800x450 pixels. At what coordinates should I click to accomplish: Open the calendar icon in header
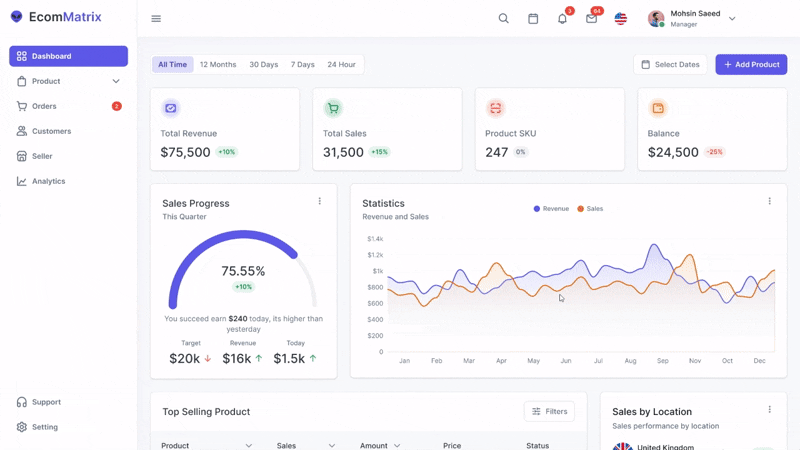533,19
